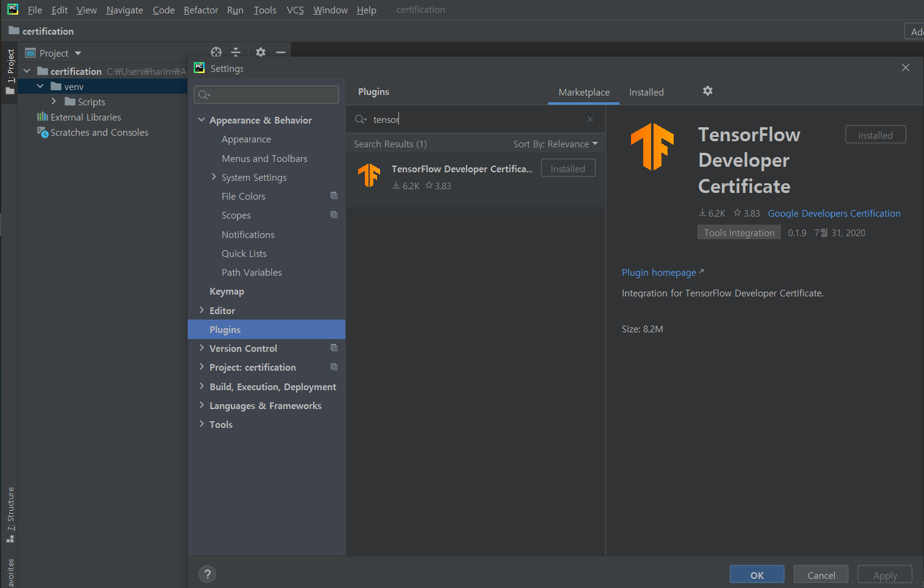Expand Languages & Frameworks section
Image resolution: width=924 pixels, height=588 pixels.
click(x=202, y=405)
